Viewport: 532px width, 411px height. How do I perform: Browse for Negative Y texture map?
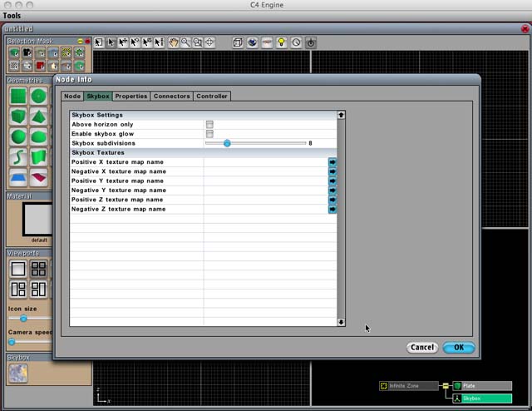click(x=332, y=191)
